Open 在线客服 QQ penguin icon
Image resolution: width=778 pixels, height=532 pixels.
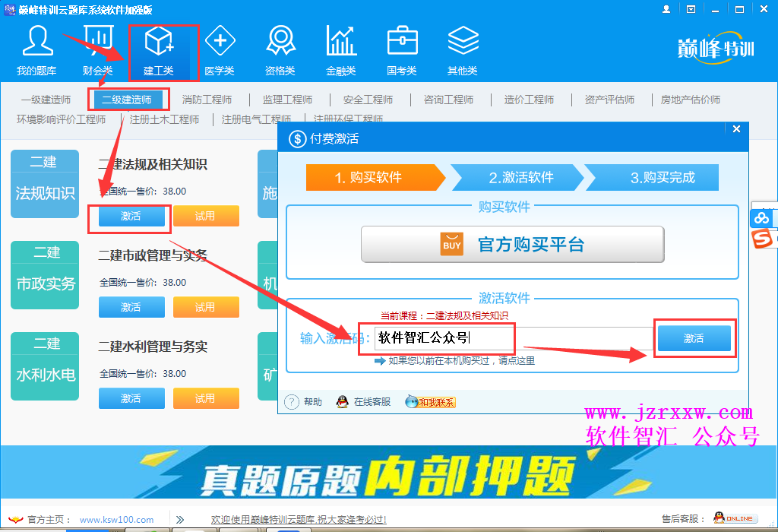click(x=343, y=401)
